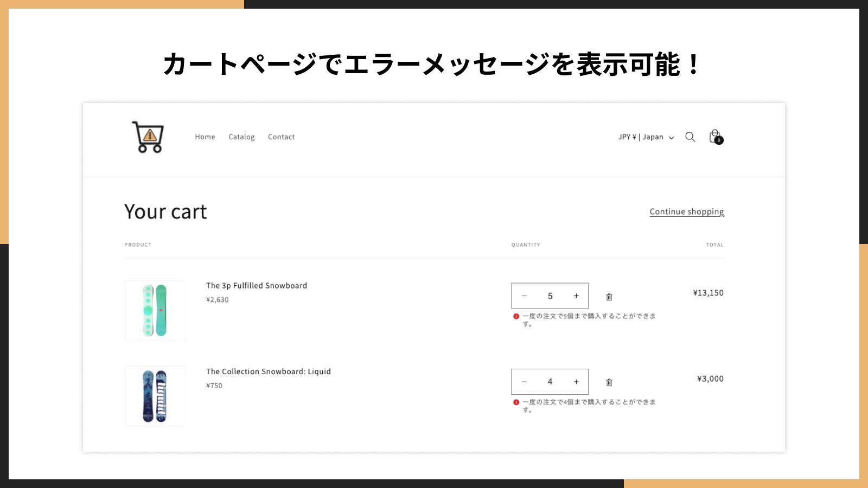The image size is (868, 488).
Task: Delete The Collection Snowboard: Liquid with trash icon
Action: point(609,382)
